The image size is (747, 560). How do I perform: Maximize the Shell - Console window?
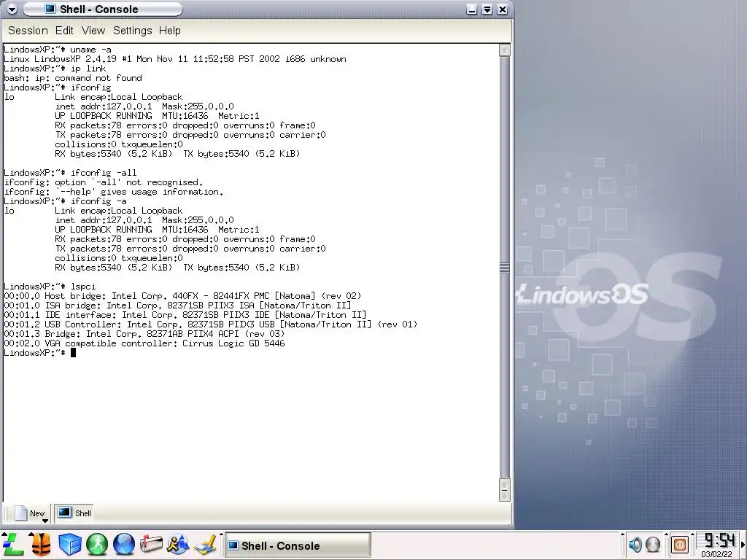point(487,9)
